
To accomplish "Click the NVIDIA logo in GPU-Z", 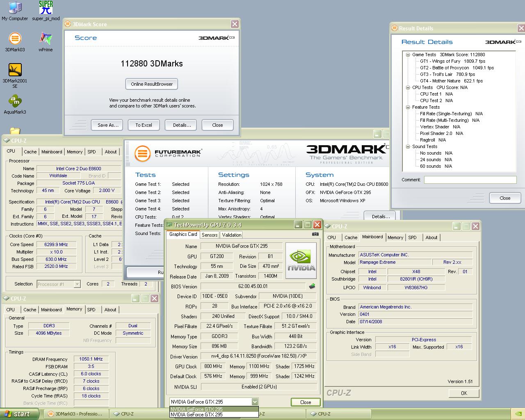I will coord(301,260).
